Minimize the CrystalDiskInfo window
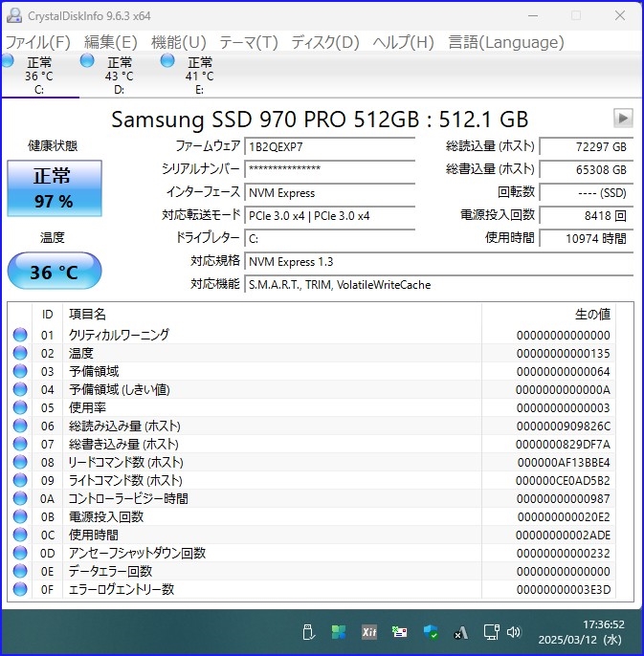Screen dimensions: 644x656 tap(533, 15)
